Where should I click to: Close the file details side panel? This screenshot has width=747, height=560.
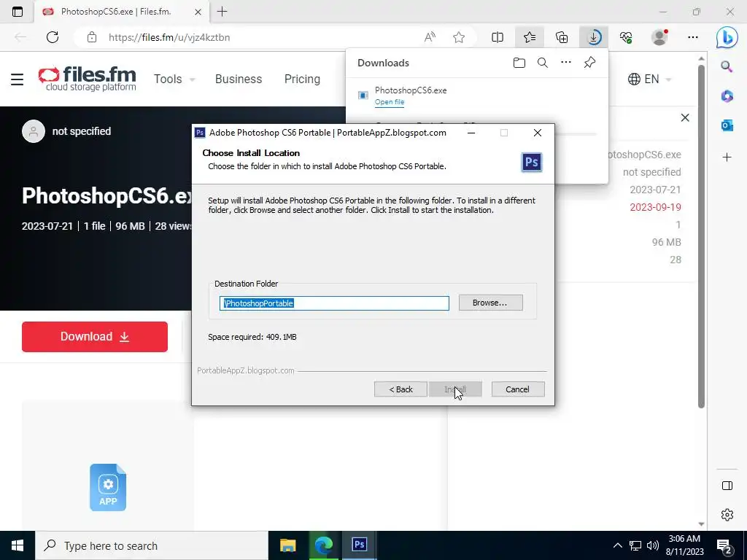pyautogui.click(x=685, y=117)
